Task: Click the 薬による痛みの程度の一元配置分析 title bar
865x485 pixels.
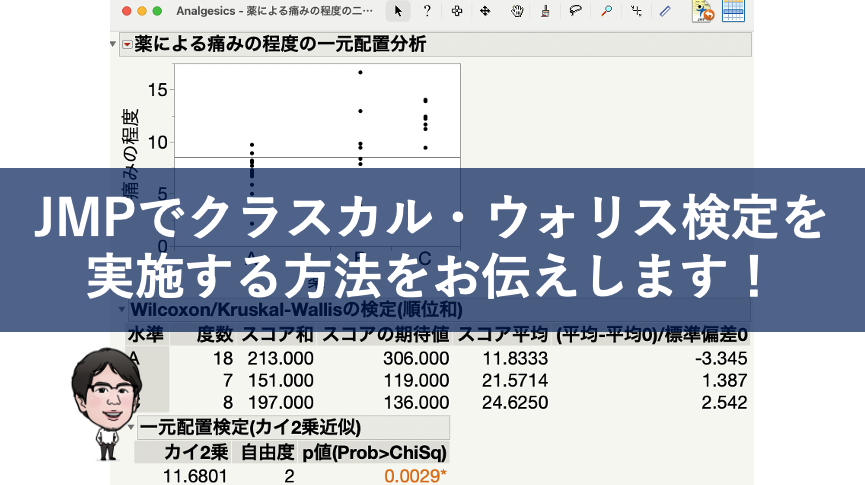Action: [x=436, y=44]
